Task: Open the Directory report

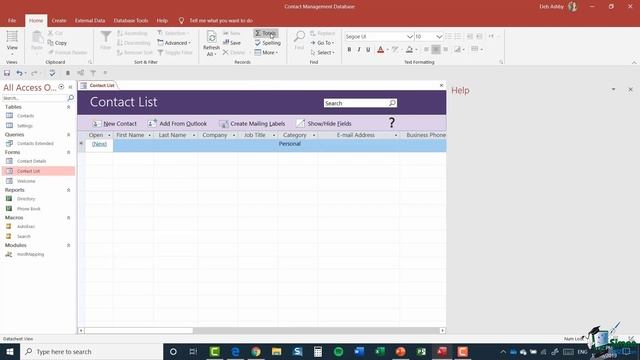Action: pyautogui.click(x=26, y=199)
